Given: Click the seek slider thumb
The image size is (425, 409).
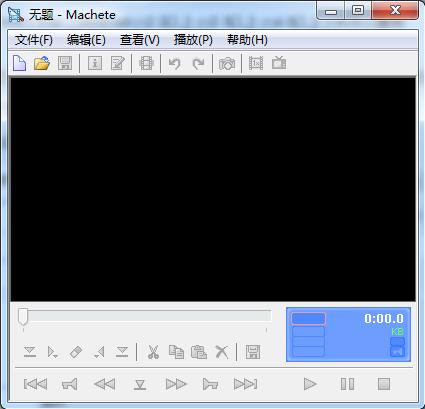Looking at the screenshot, I should tap(23, 316).
